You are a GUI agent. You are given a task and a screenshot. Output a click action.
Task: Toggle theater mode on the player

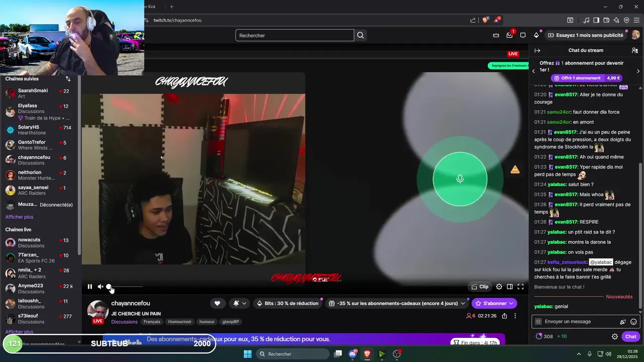pyautogui.click(x=510, y=287)
